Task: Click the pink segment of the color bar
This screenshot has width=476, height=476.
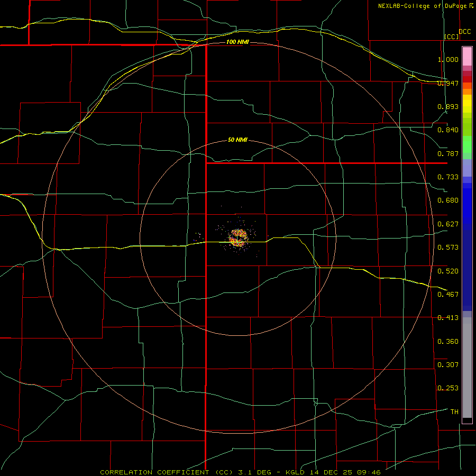Action: click(x=467, y=57)
